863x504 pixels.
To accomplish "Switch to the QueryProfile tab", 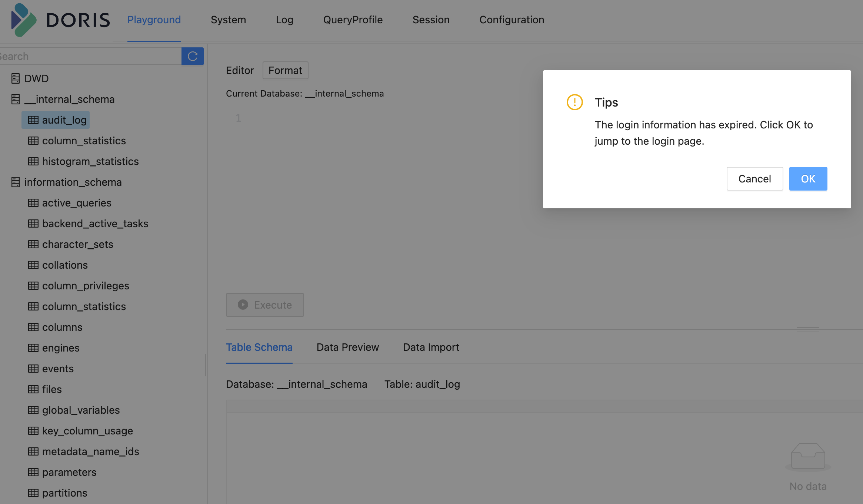I will pyautogui.click(x=353, y=20).
